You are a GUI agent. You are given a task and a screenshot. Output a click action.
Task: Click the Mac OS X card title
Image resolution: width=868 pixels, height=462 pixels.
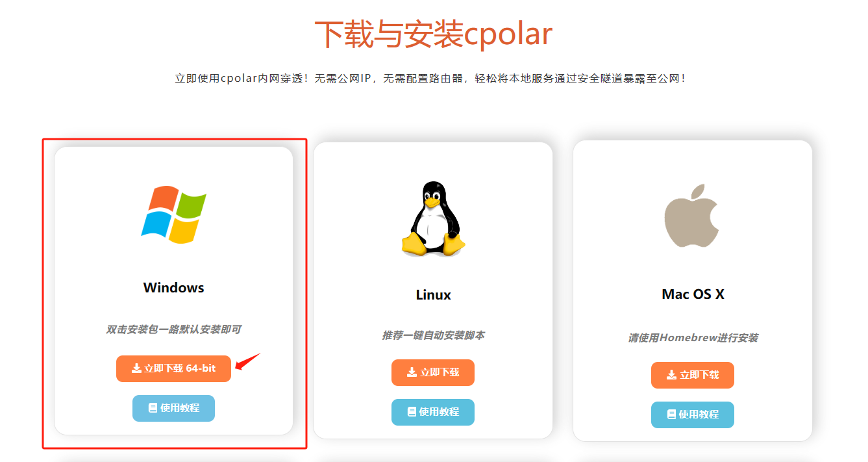pos(693,294)
